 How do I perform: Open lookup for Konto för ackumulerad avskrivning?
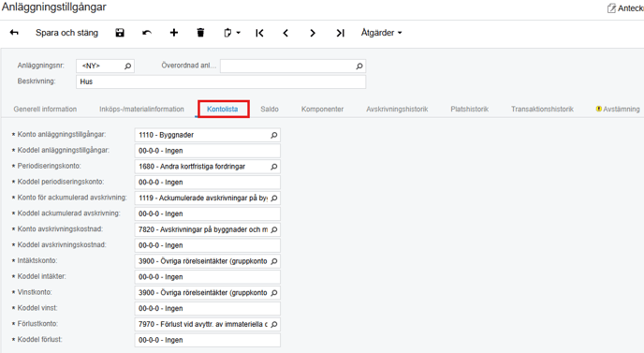tap(274, 199)
